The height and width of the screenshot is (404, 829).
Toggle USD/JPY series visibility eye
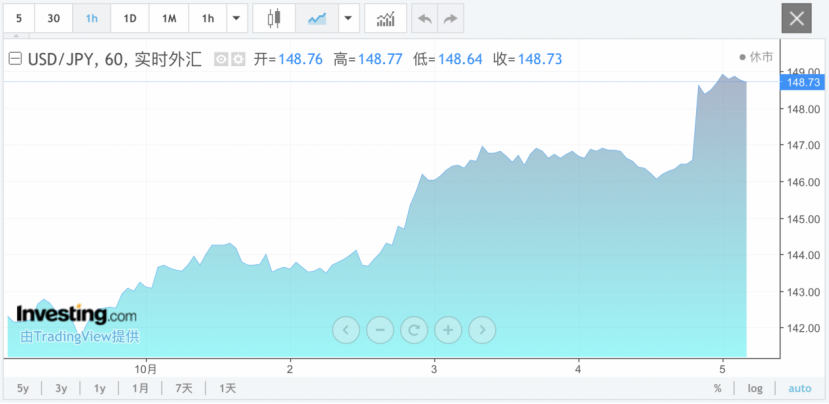click(222, 59)
